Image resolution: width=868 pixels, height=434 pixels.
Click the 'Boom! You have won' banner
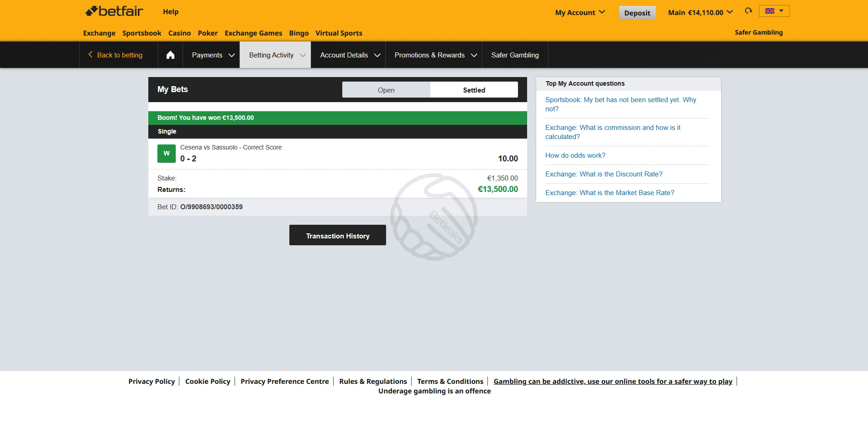pos(338,118)
